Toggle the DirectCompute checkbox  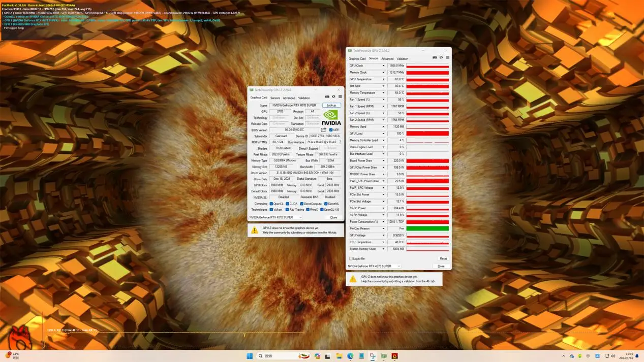(301, 204)
